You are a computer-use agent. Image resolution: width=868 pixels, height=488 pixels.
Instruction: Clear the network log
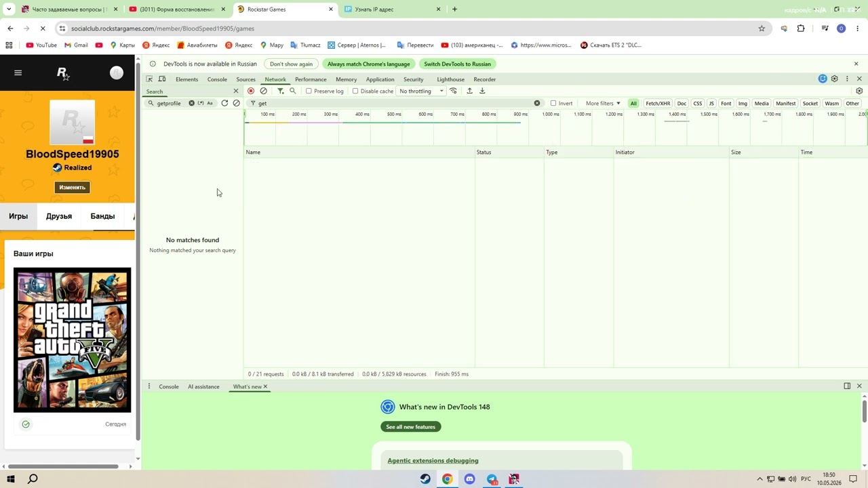click(264, 91)
